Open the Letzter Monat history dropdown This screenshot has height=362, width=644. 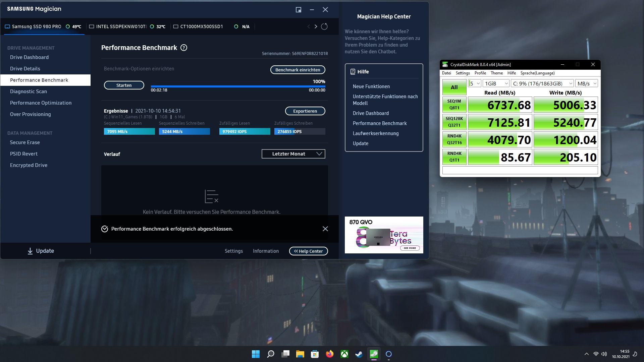pyautogui.click(x=293, y=154)
